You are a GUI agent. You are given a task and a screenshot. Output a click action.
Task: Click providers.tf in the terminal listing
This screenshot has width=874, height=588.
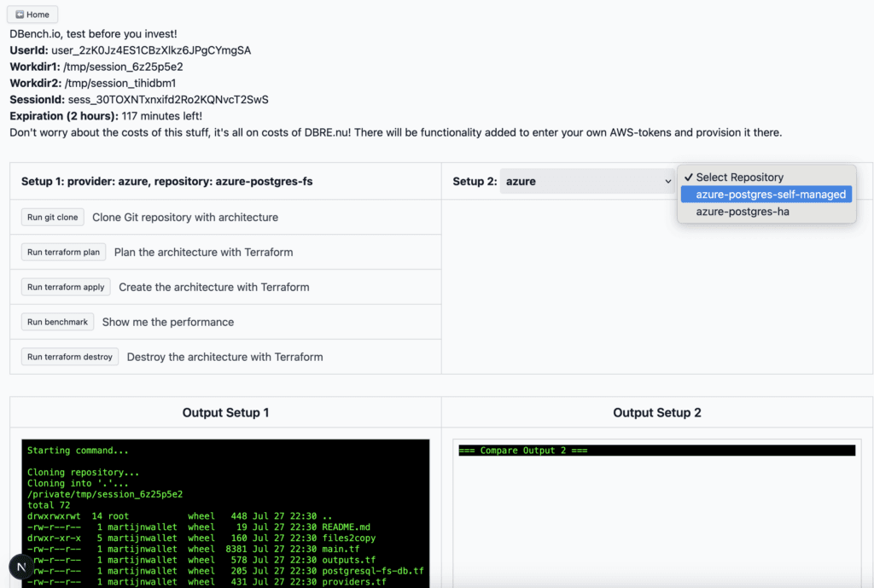coord(354,581)
